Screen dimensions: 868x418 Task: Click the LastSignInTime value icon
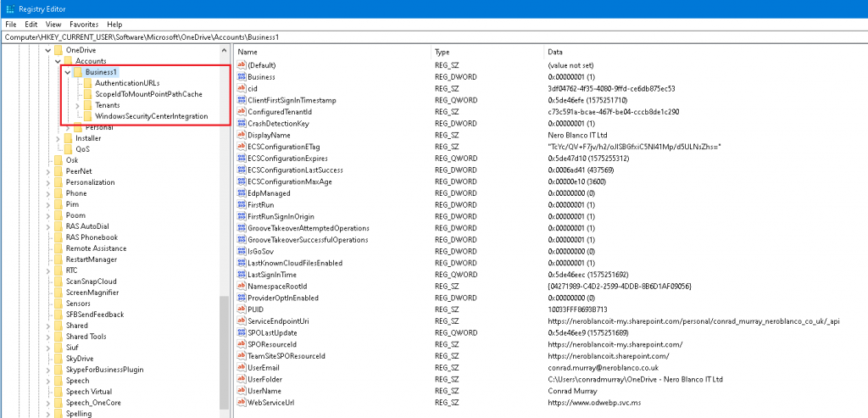(x=242, y=275)
